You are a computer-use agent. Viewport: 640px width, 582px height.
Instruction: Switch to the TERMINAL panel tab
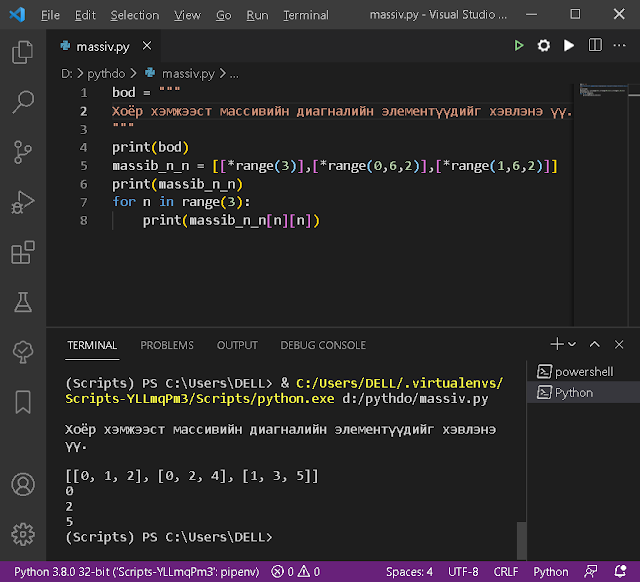click(92, 345)
